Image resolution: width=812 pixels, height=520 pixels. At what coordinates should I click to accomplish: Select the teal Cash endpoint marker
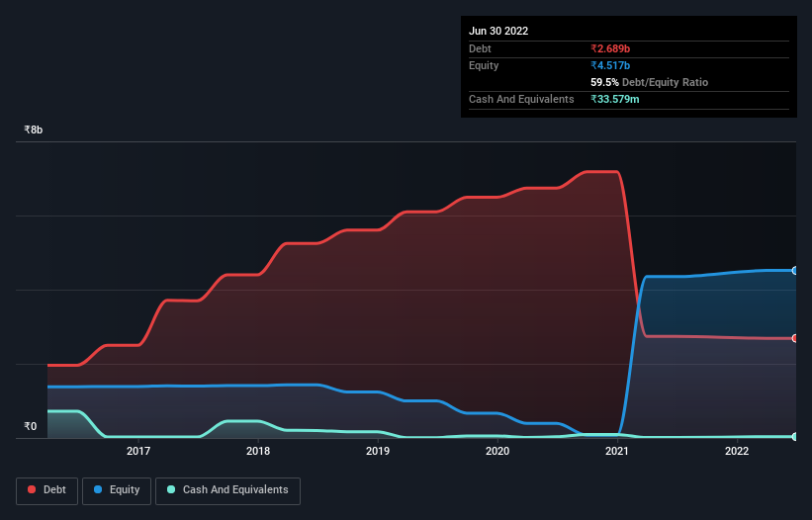(x=795, y=437)
